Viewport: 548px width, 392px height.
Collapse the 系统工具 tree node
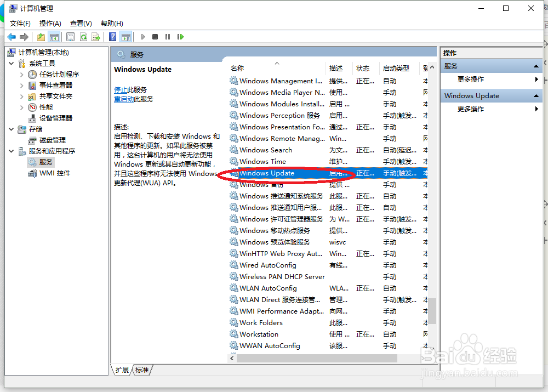point(11,63)
